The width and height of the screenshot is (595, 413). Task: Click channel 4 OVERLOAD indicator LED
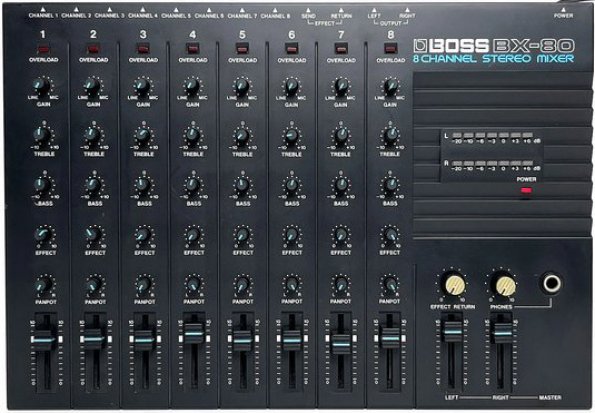coord(192,49)
